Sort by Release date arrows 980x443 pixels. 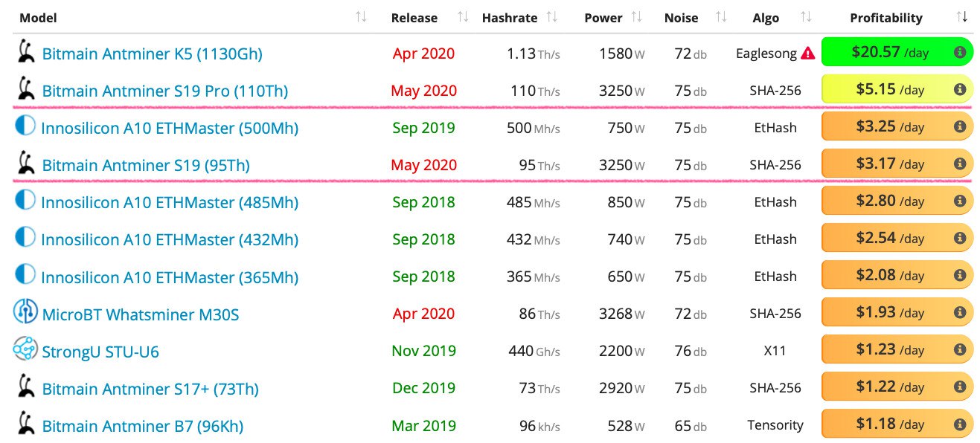463,17
